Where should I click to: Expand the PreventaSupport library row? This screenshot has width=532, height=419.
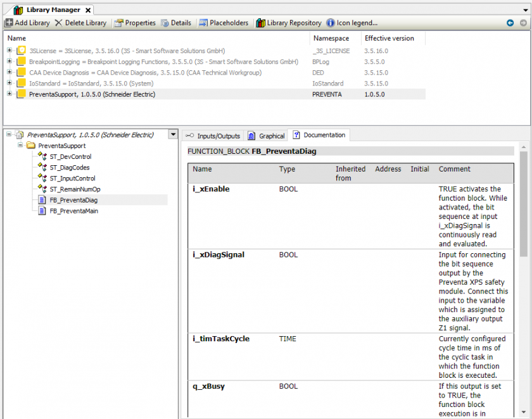[x=9, y=94]
